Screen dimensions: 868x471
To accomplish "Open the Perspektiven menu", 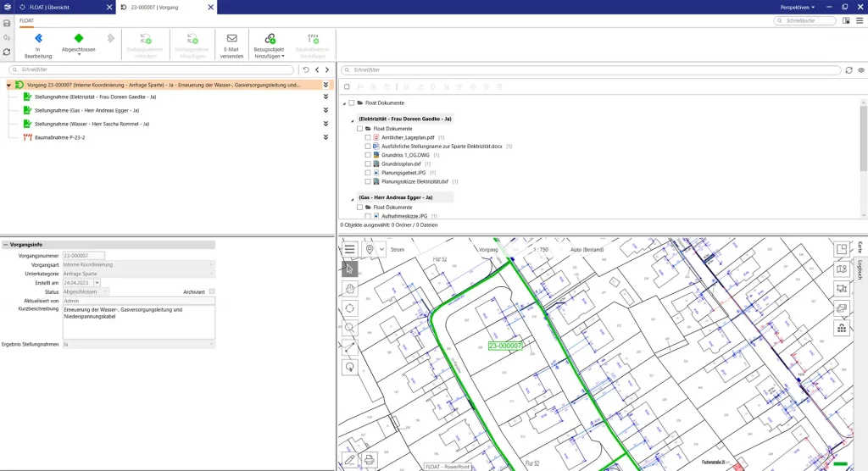I will (797, 7).
